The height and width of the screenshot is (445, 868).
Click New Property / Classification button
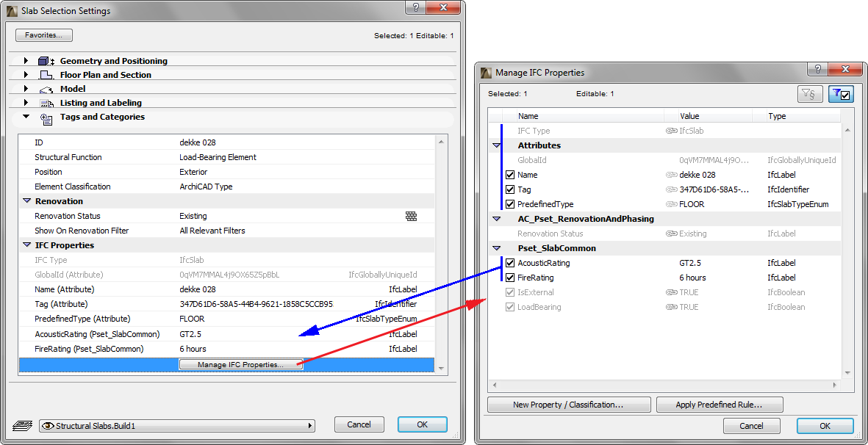coord(569,405)
